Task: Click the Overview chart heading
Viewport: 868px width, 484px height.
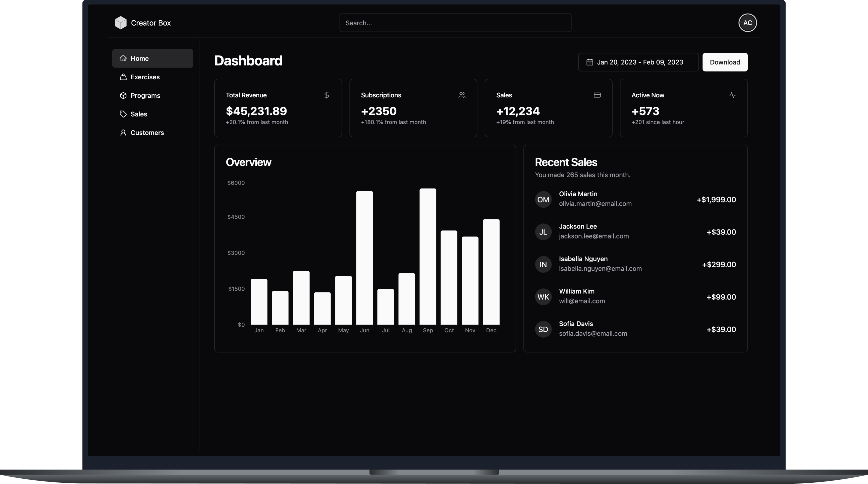Action: coord(248,162)
